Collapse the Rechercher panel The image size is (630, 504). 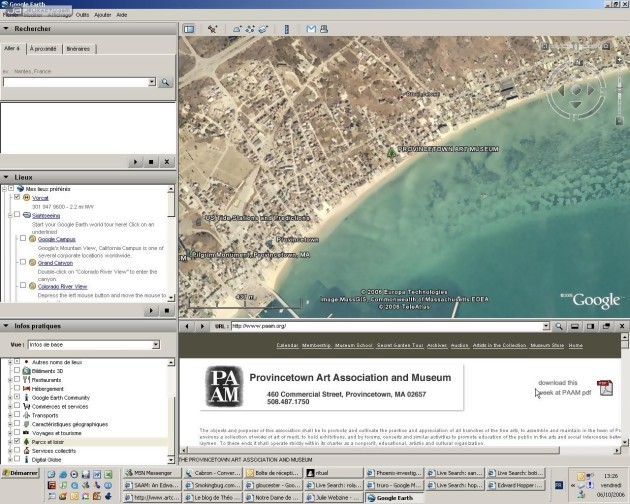tap(6, 29)
